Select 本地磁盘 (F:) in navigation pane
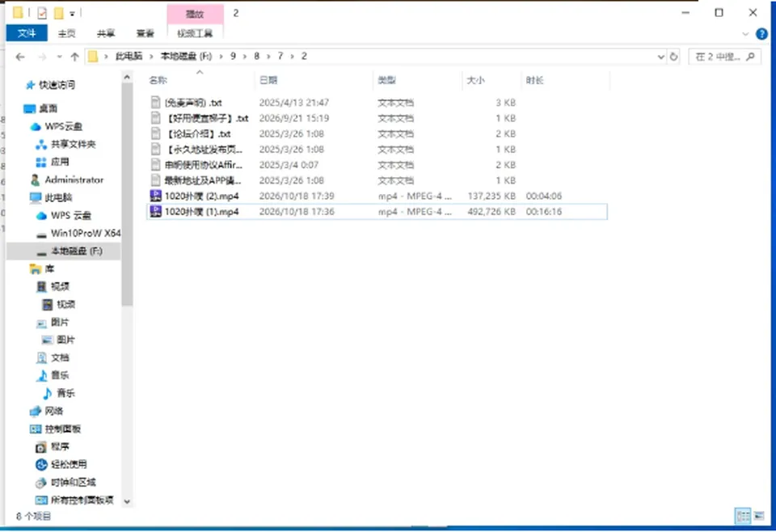776x532 pixels. [x=64, y=251]
